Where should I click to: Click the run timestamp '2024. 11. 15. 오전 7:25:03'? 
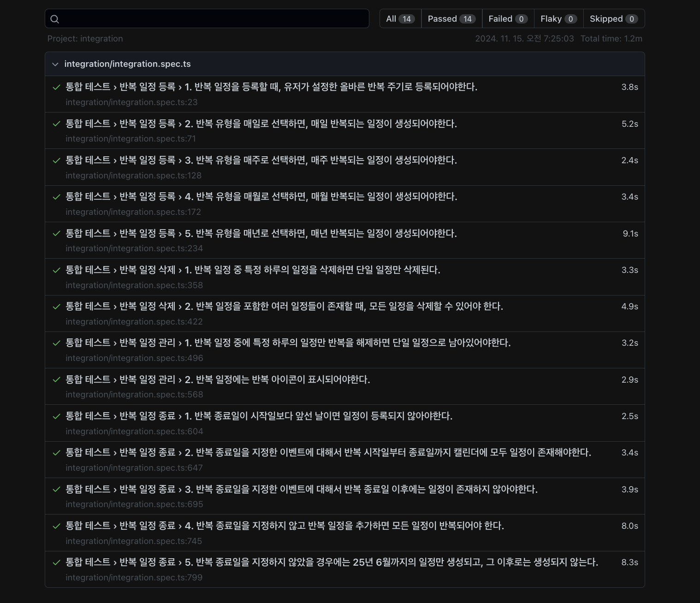(x=525, y=39)
